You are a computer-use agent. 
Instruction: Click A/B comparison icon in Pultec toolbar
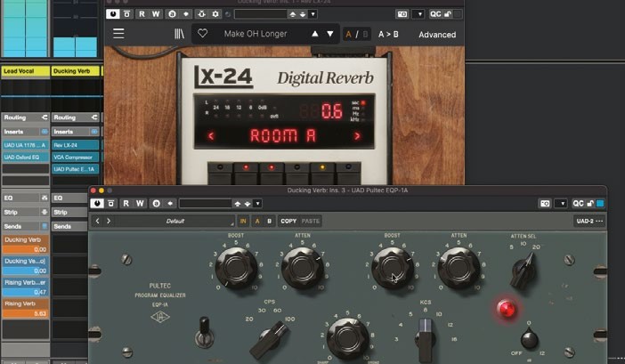[x=157, y=204]
